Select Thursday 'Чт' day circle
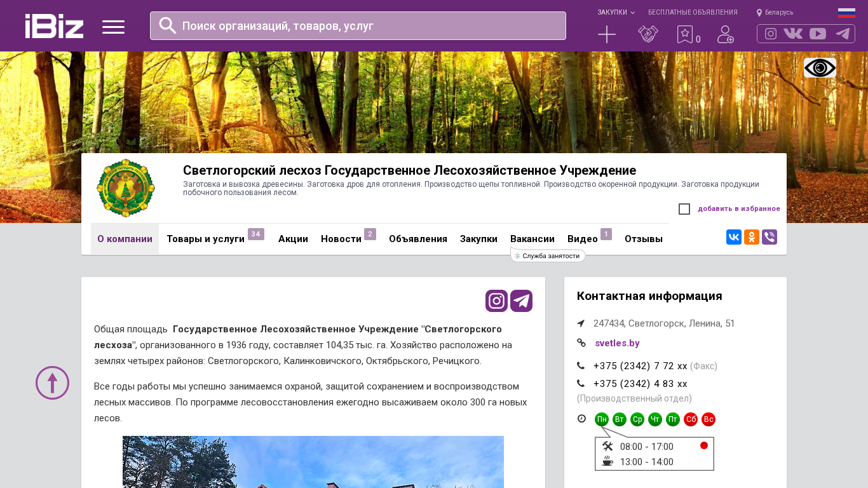Viewport: 868px width, 488px height. [655, 419]
